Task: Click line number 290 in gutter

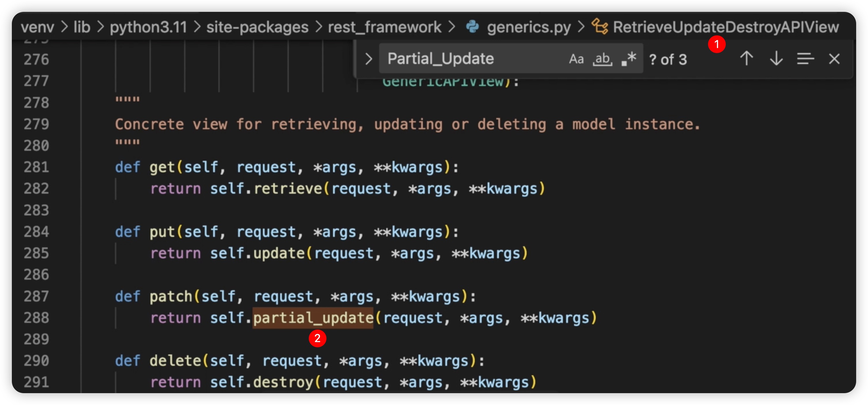Action: coord(37,361)
